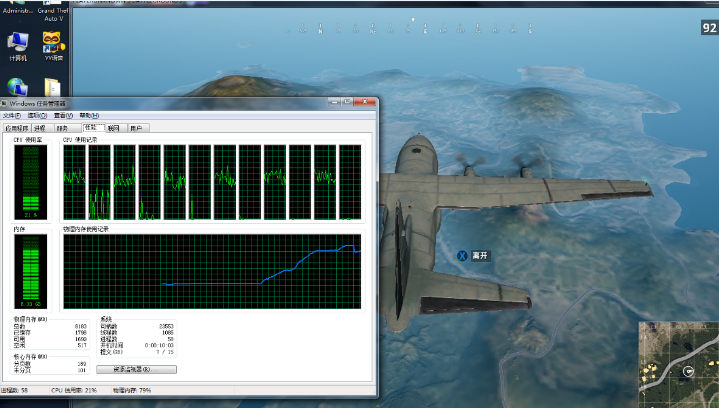Click the status bar CPU 使用率: 21% entry

click(74, 391)
